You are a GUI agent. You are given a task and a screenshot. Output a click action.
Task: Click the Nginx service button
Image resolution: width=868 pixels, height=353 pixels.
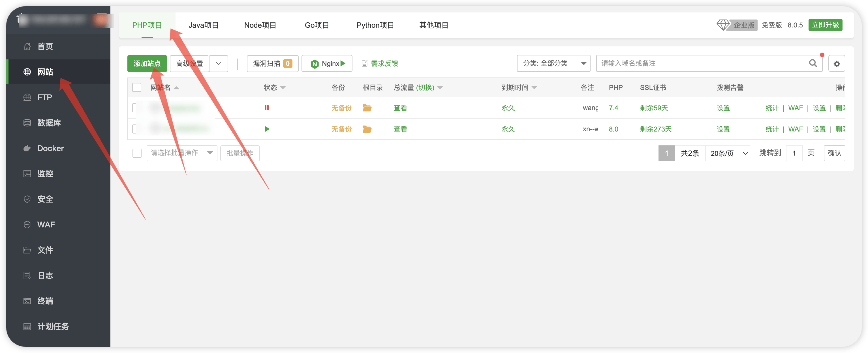(x=326, y=64)
